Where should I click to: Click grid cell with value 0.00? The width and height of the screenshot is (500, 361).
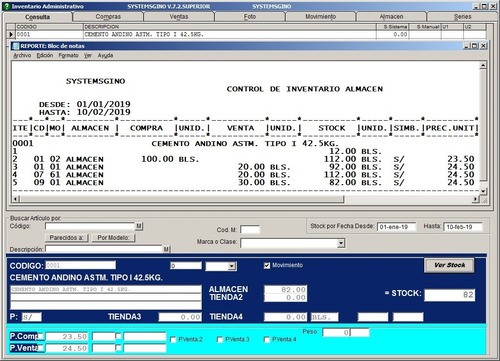point(392,34)
